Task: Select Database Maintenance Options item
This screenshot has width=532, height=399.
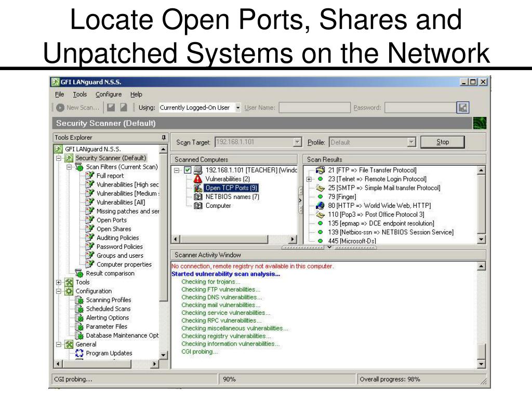Action: pos(122,335)
